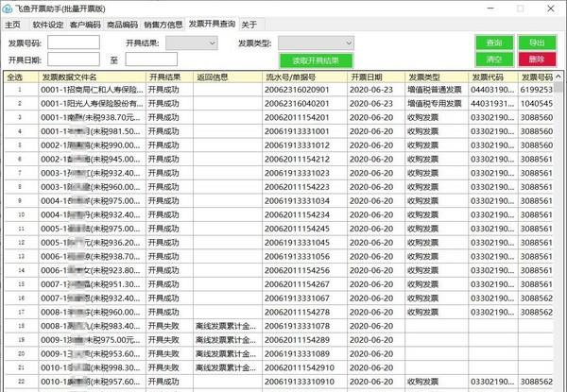This screenshot has height=392, width=567.
Task: Click the 发票代码 column header
Action: [x=493, y=77]
